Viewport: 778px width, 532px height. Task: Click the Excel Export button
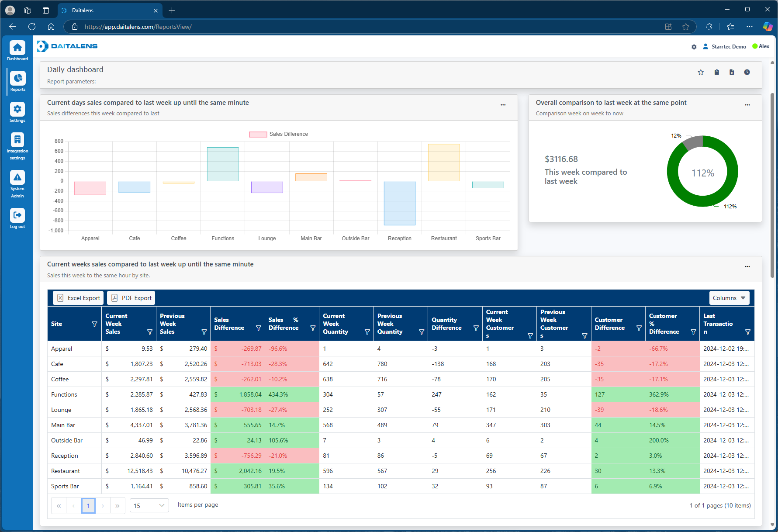(x=78, y=297)
